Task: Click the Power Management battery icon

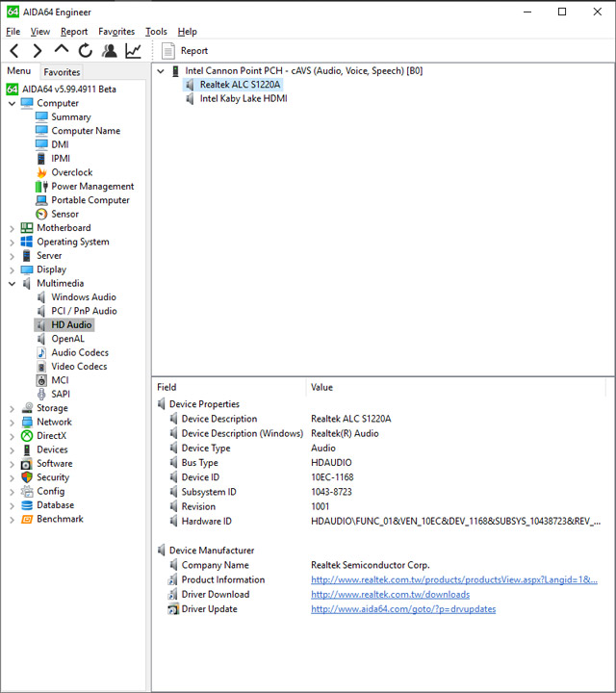Action: [41, 186]
